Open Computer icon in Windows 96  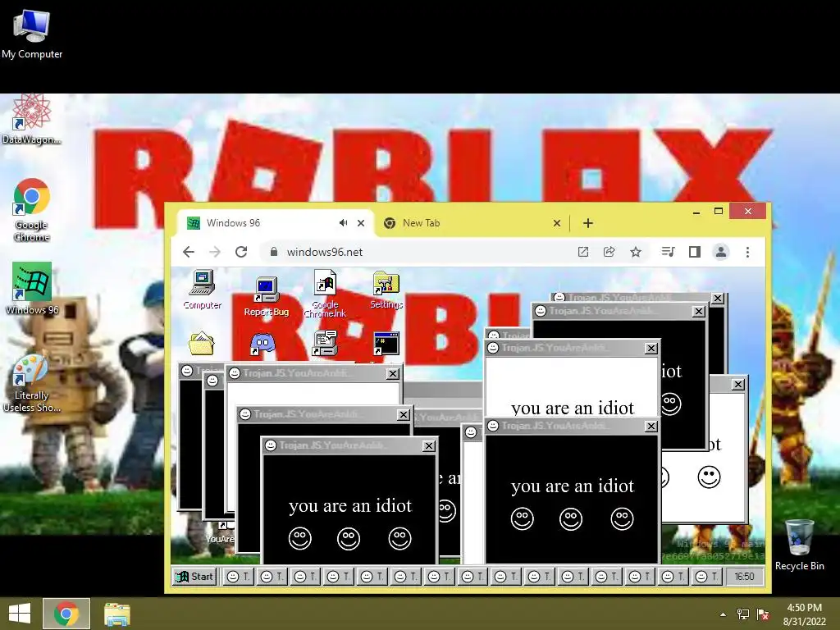pyautogui.click(x=202, y=290)
